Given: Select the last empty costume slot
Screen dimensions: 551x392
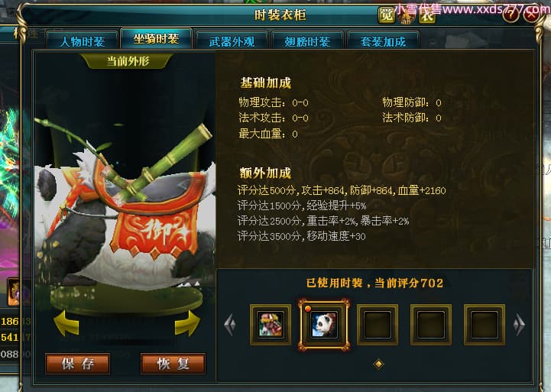Looking at the screenshot, I should pos(485,325).
